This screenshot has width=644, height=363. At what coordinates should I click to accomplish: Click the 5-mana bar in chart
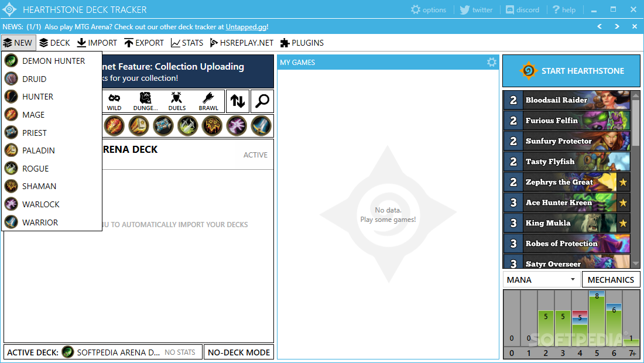[x=597, y=319]
